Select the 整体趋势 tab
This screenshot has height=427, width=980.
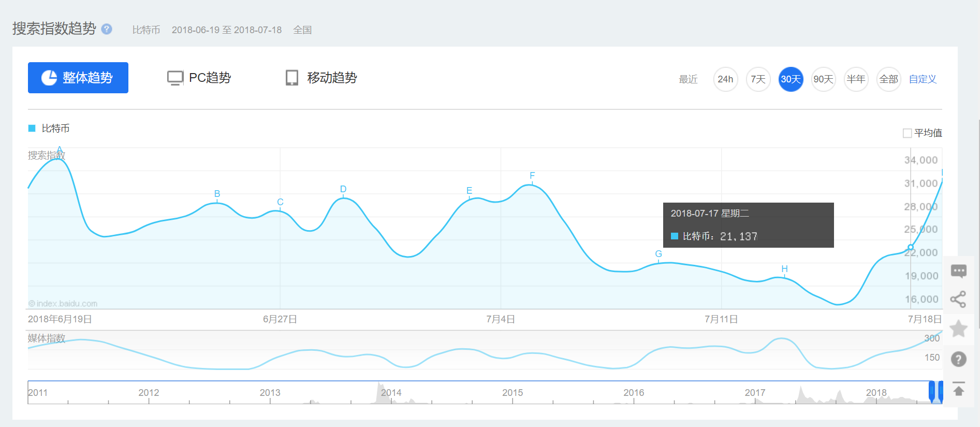[x=78, y=78]
